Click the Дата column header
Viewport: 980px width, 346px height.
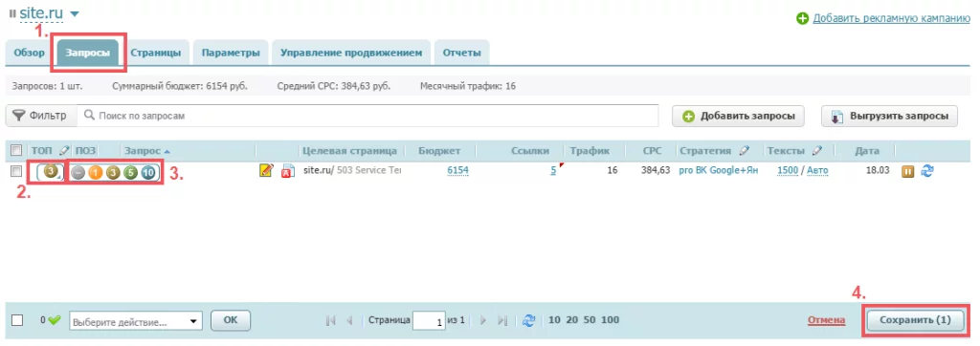point(867,150)
